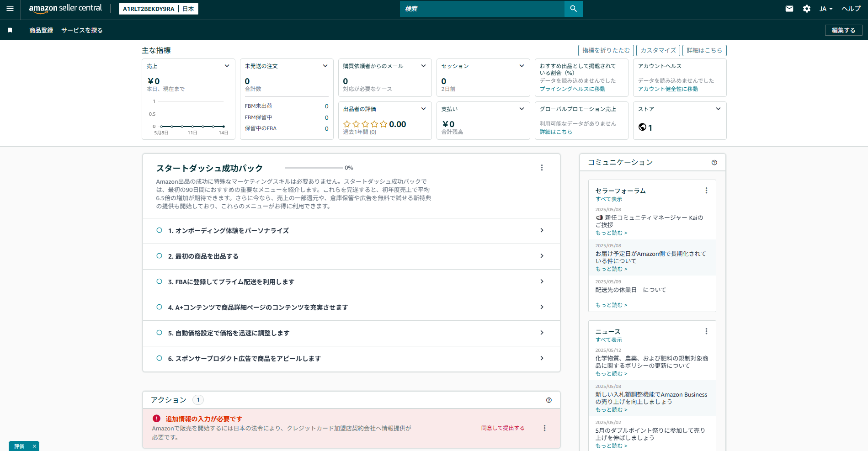Open the JA language dropdown
Image resolution: width=868 pixels, height=451 pixels.
[x=826, y=9]
